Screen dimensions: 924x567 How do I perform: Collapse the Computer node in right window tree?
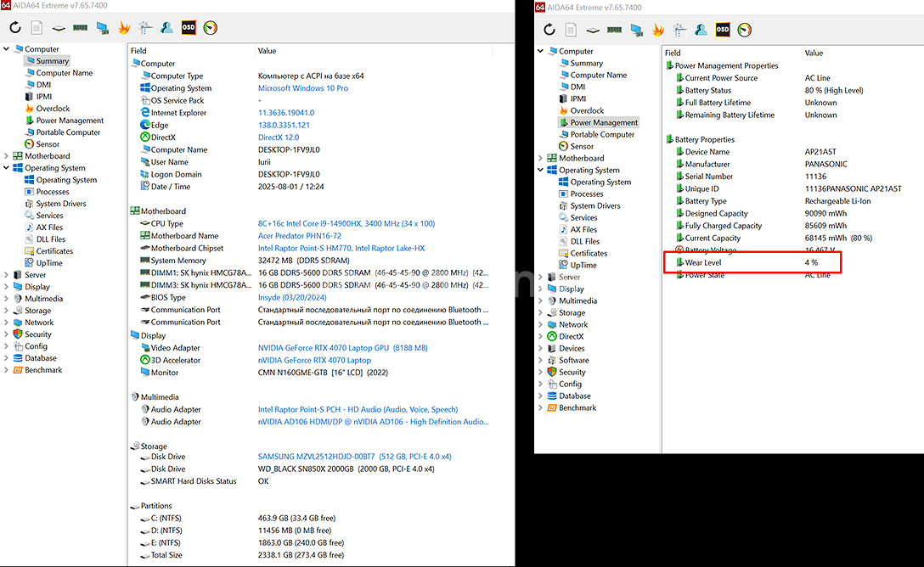540,51
